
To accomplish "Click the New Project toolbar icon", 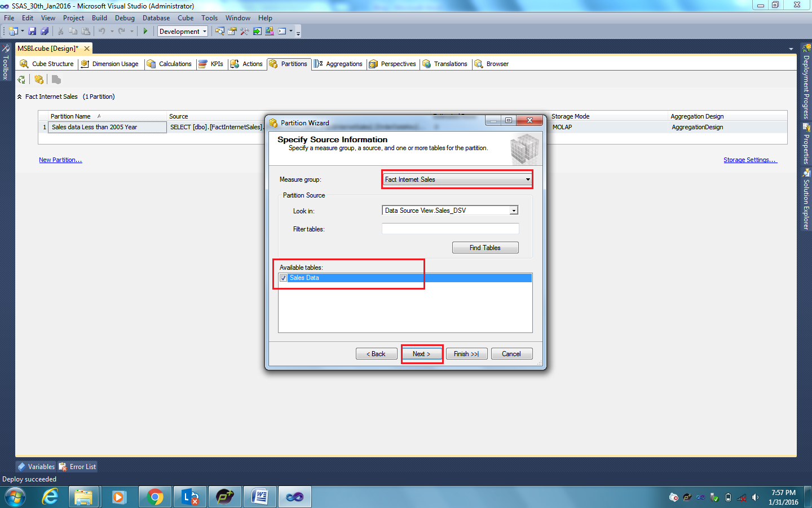I will coord(13,31).
